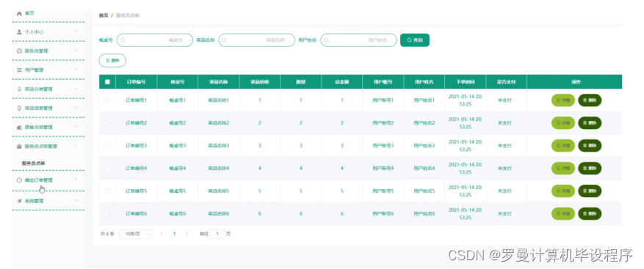Click the 下单时间 column header
The image size is (644, 269).
coord(466,81)
